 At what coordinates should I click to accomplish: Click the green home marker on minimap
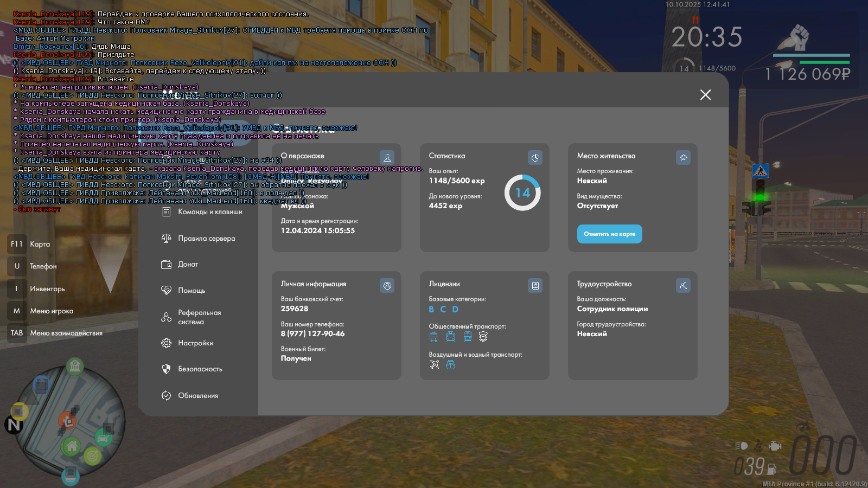click(71, 447)
